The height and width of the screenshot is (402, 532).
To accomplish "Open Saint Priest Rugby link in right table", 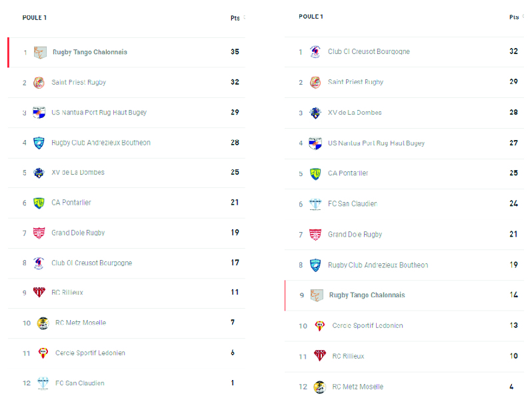I will [355, 82].
